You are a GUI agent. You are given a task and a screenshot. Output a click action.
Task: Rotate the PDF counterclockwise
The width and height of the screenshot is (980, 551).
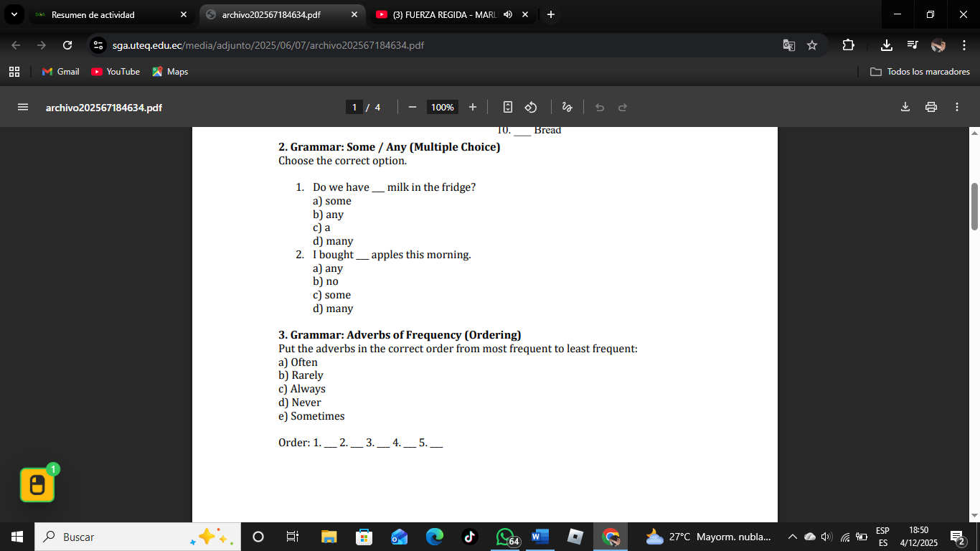[x=531, y=107]
